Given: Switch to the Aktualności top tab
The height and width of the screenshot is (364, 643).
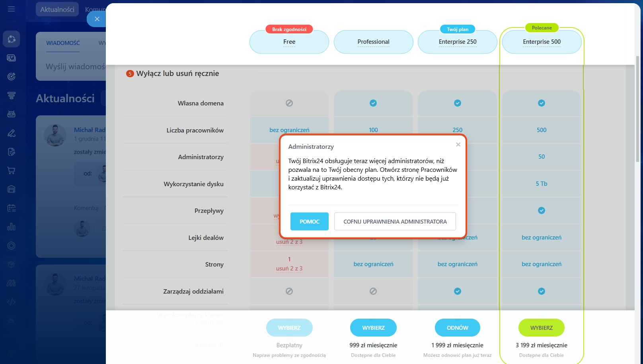Looking at the screenshot, I should (57, 10).
